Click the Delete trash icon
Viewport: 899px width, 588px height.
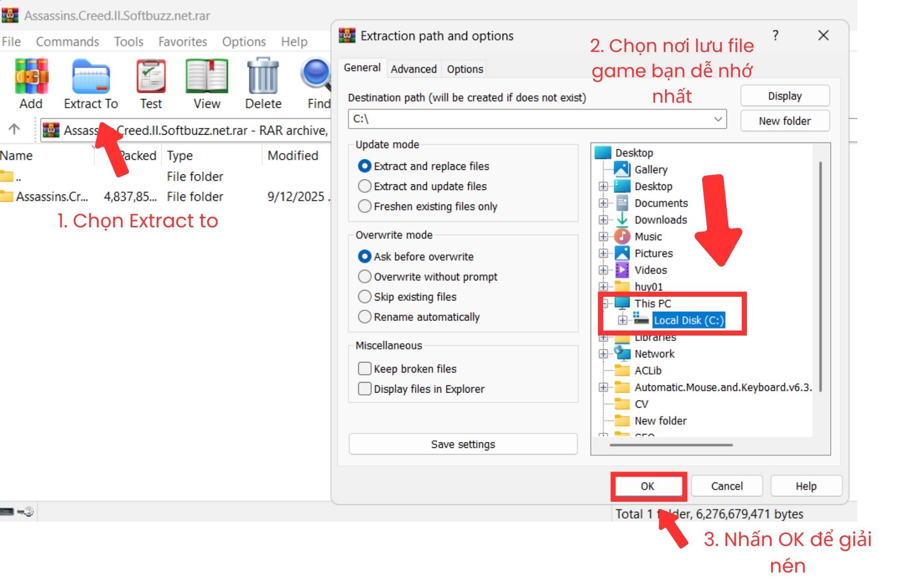(x=263, y=76)
